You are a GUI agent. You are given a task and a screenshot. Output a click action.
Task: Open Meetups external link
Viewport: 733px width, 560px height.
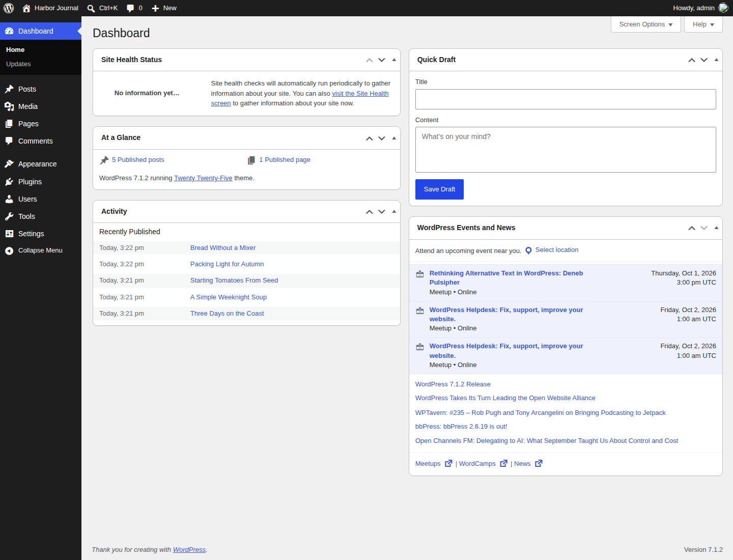pyautogui.click(x=434, y=464)
